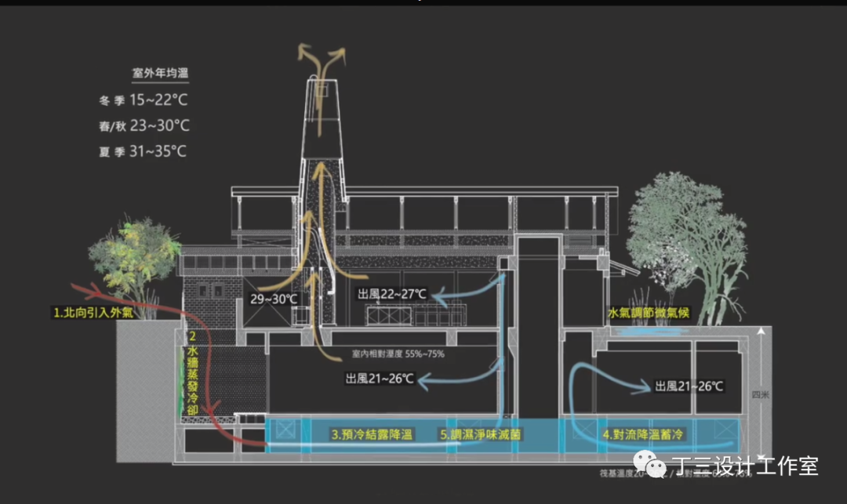Click the 4.對流降溫蓄冷 label

click(643, 433)
